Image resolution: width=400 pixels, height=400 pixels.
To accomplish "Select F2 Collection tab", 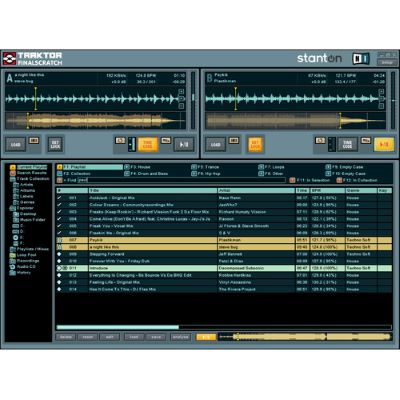I will (74, 174).
